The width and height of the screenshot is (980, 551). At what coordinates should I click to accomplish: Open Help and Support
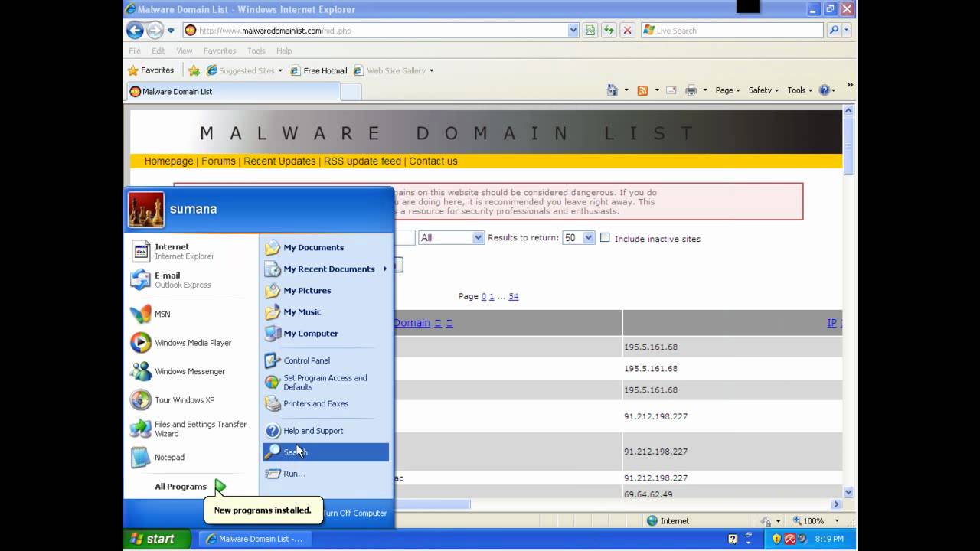(x=325, y=431)
